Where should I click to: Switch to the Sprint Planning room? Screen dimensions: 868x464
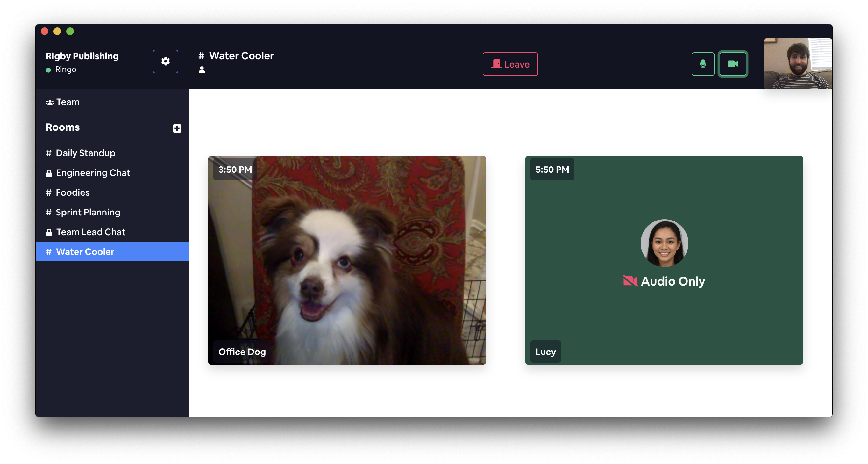[x=88, y=213]
